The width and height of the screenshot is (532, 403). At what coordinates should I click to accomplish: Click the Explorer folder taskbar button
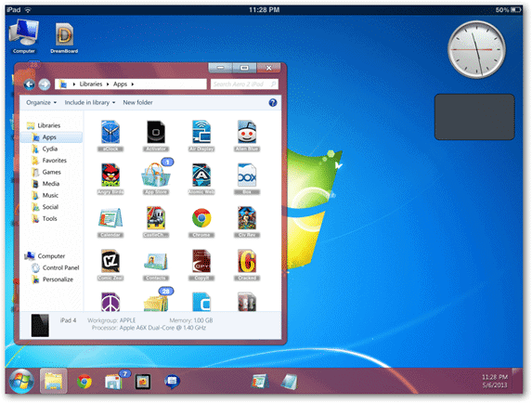[53, 382]
